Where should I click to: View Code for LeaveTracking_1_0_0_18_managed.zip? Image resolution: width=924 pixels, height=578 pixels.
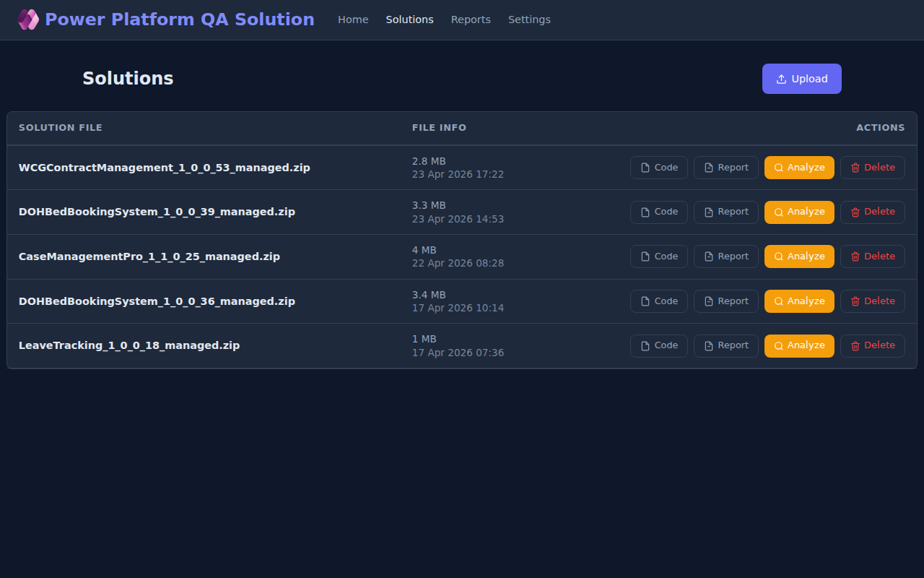(x=658, y=345)
